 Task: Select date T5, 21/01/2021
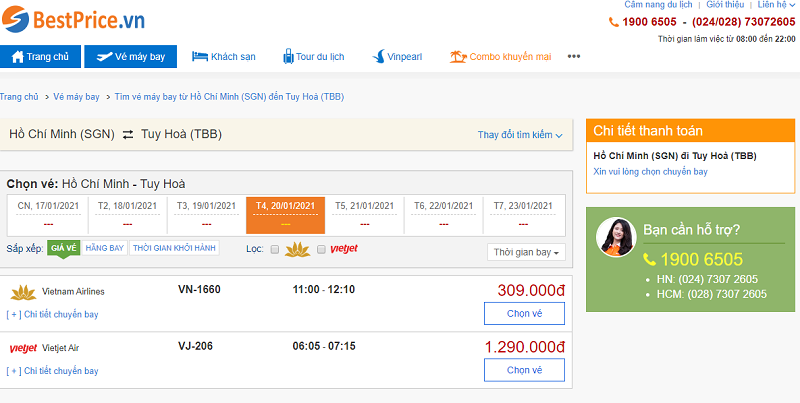[x=364, y=215]
